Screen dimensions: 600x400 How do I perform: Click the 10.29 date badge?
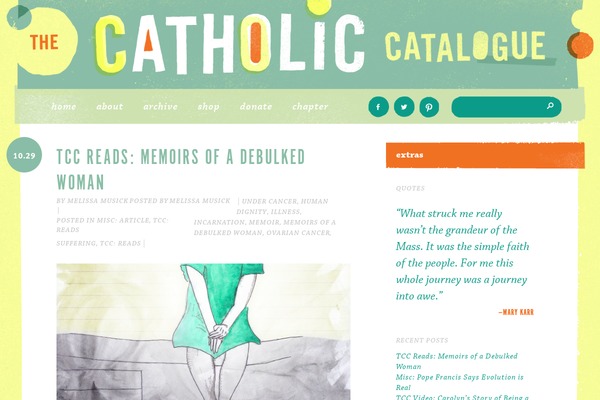[x=24, y=155]
